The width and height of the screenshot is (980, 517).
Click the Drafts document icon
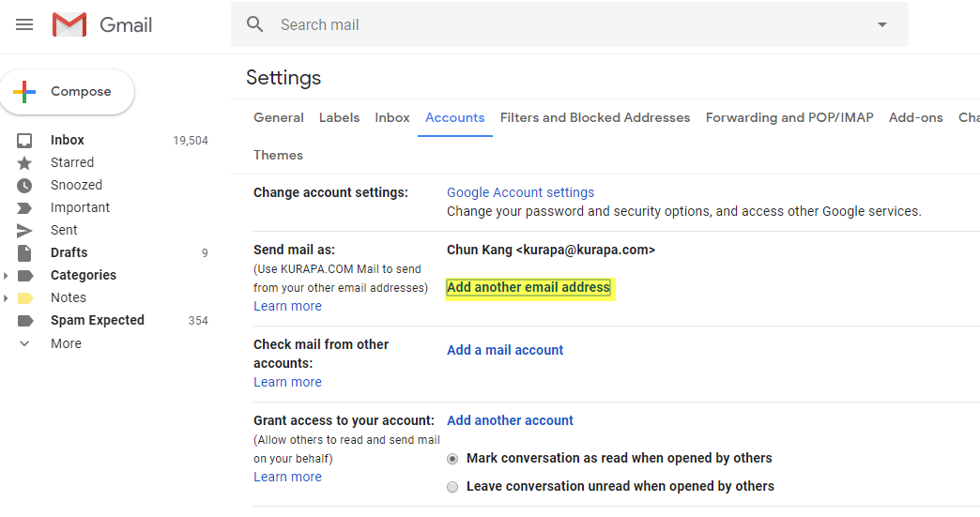tap(24, 252)
